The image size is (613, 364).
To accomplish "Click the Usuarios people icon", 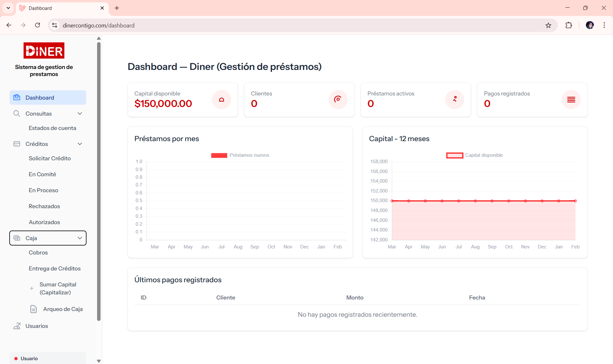I will click(17, 326).
